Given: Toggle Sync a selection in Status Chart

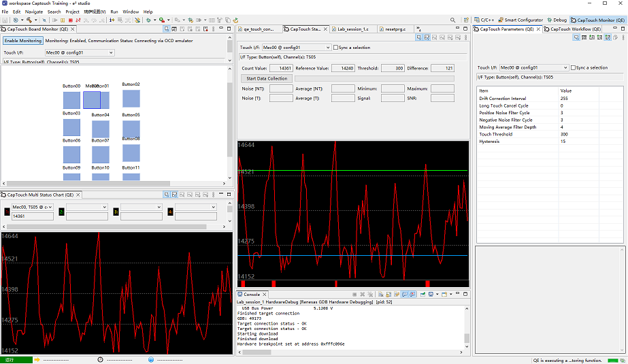Looking at the screenshot, I should point(337,48).
